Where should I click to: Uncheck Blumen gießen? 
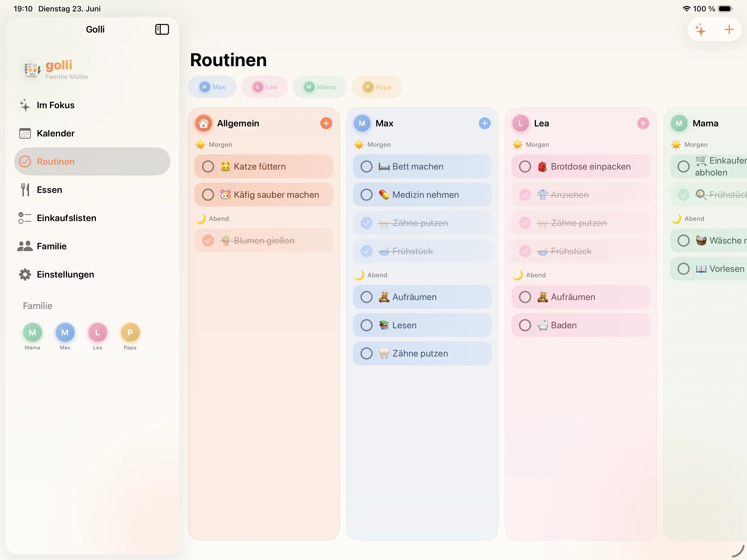point(208,241)
